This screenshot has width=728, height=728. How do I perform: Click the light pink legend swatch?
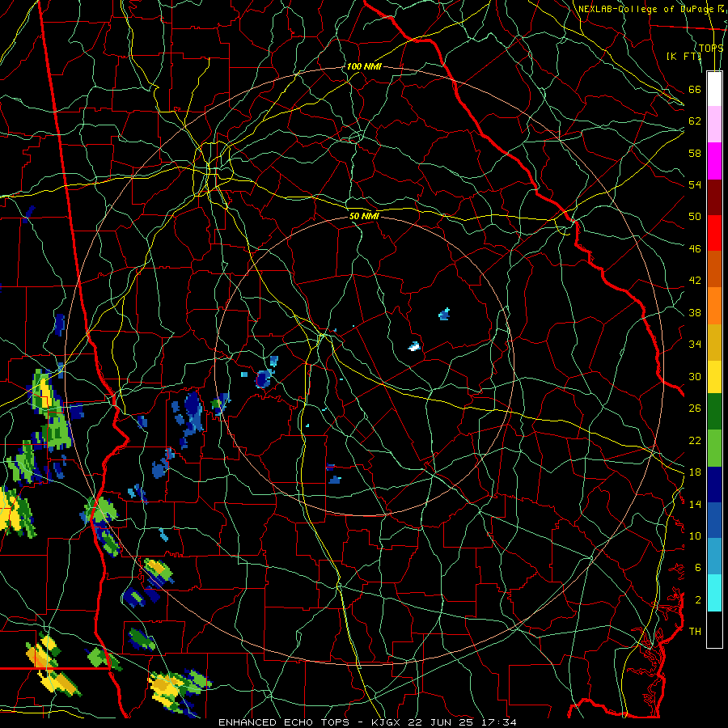click(714, 125)
